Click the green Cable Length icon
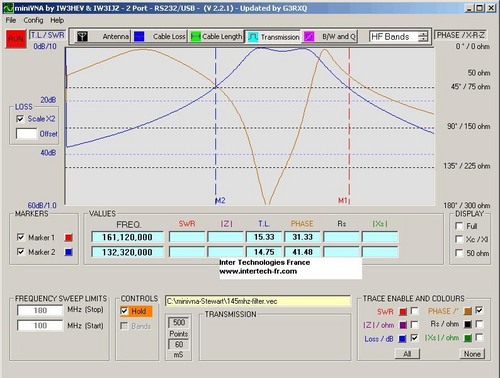Screen dimensions: 500x378 195,36
